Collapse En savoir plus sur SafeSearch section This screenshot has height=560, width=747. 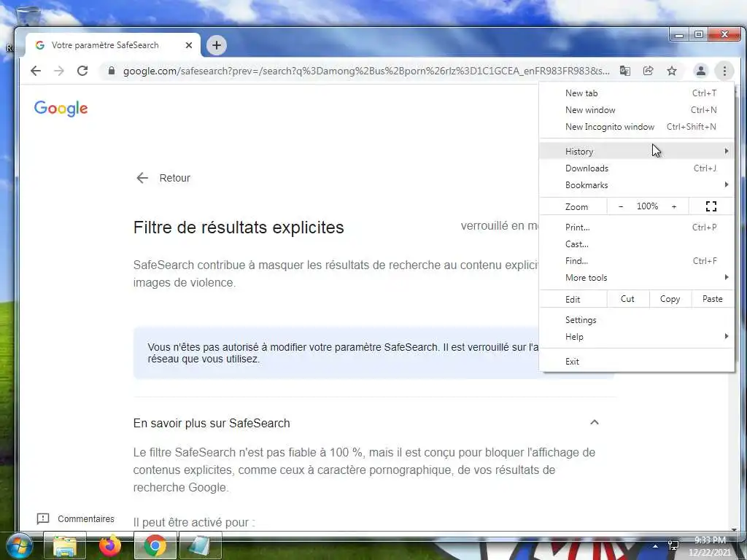[x=594, y=422]
